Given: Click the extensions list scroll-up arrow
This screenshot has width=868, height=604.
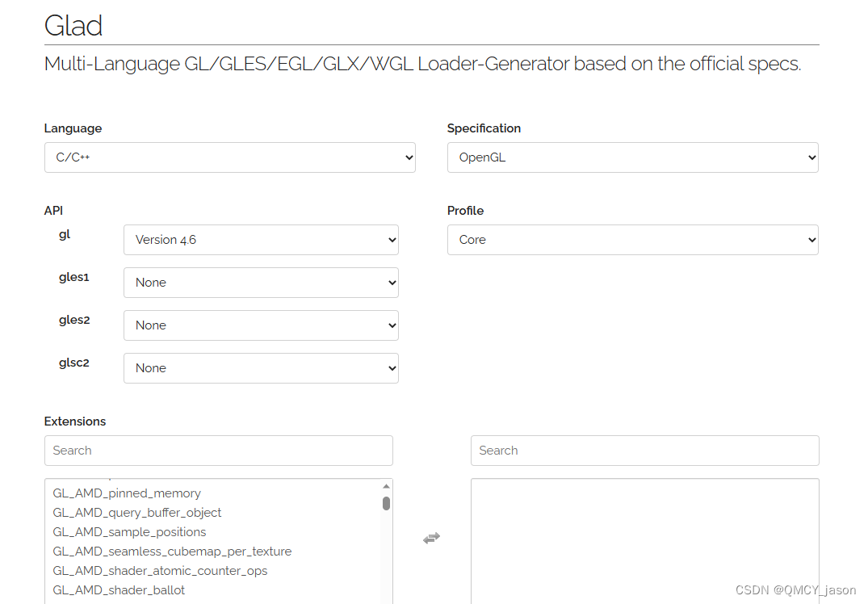Looking at the screenshot, I should pos(387,486).
